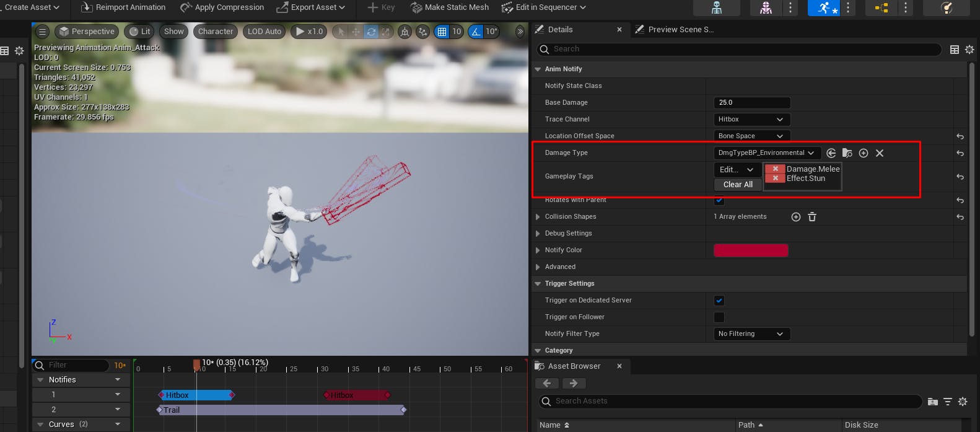Viewport: 980px width, 432px height.
Task: Click the Apply Compression button
Action: click(222, 7)
